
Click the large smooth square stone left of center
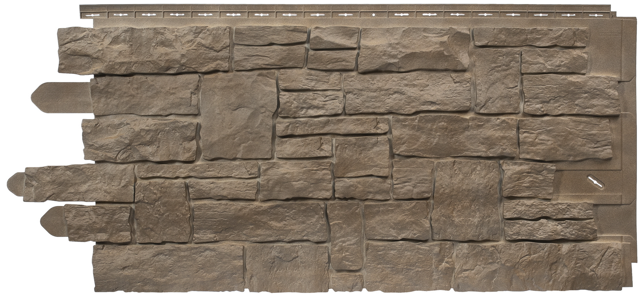point(239,116)
